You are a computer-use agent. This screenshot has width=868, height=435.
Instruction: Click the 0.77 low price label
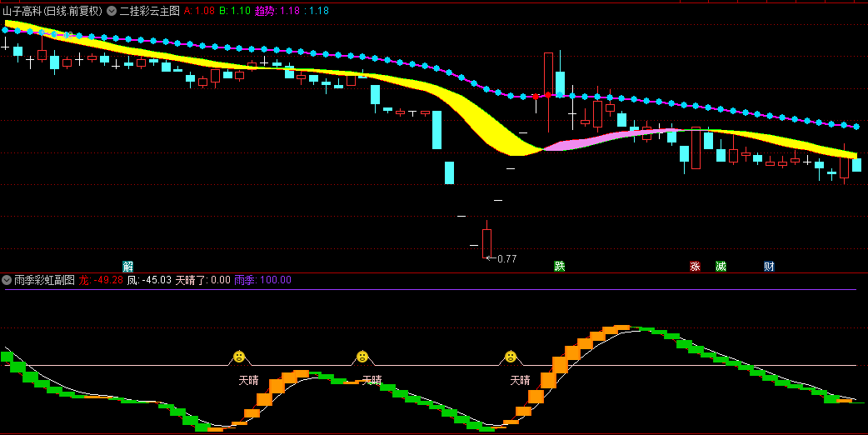[x=506, y=258]
